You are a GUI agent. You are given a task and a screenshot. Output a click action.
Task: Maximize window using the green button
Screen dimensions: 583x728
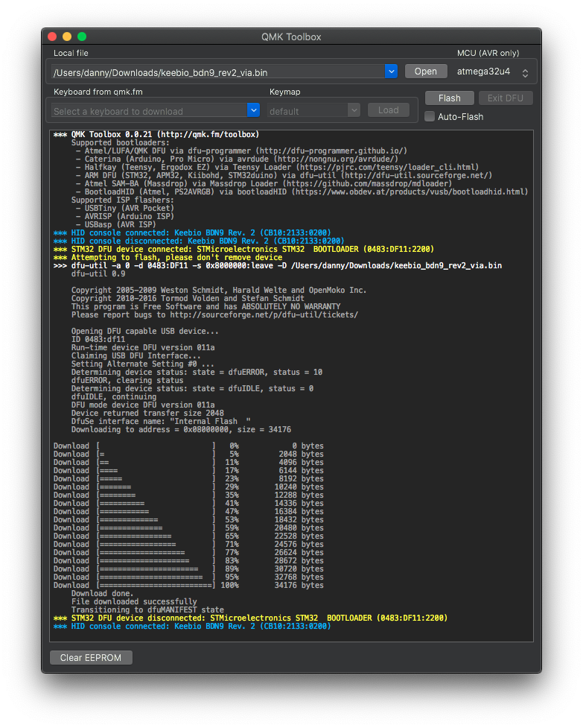click(82, 37)
